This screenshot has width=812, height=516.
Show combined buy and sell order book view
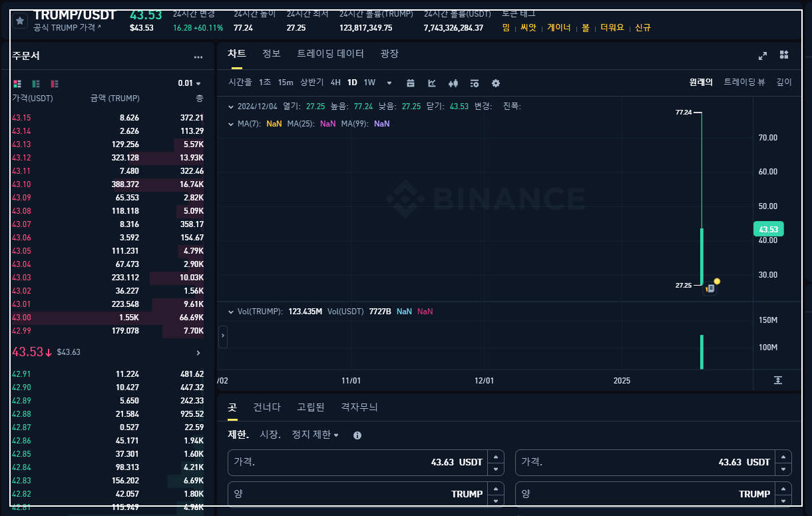pyautogui.click(x=17, y=83)
